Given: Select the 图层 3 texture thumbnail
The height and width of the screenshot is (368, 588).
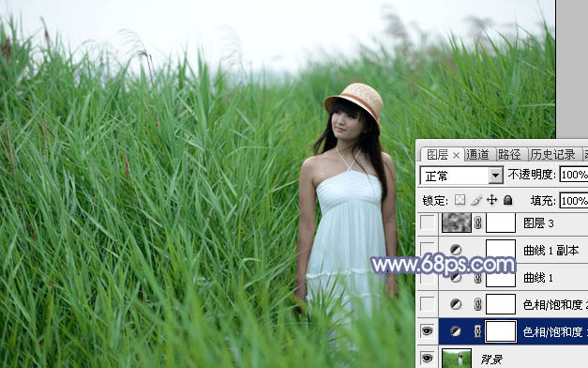Looking at the screenshot, I should (x=457, y=222).
